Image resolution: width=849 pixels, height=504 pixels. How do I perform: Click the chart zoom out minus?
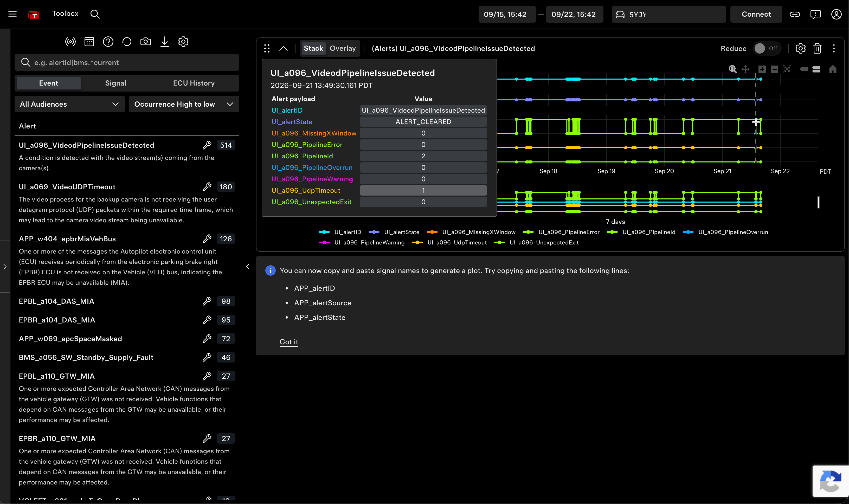(775, 69)
